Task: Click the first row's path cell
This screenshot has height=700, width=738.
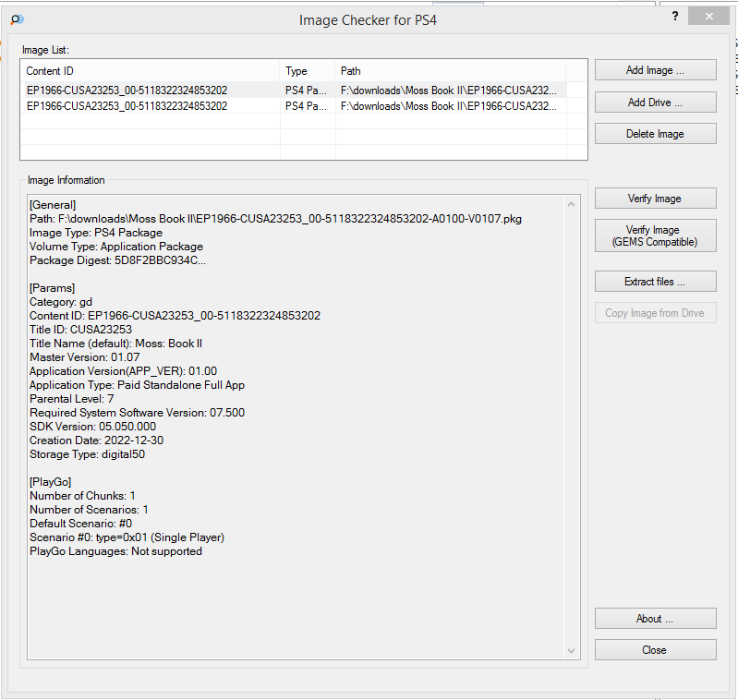Action: click(451, 90)
